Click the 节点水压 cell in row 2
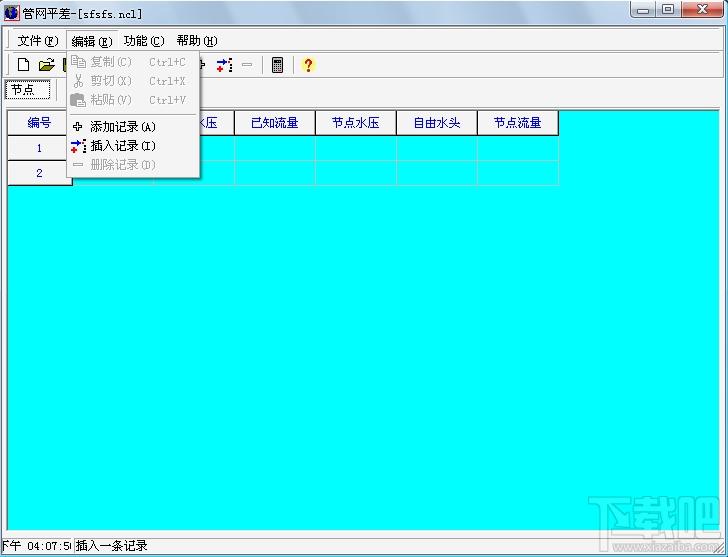Screen dimensions: 728x557 pos(356,173)
